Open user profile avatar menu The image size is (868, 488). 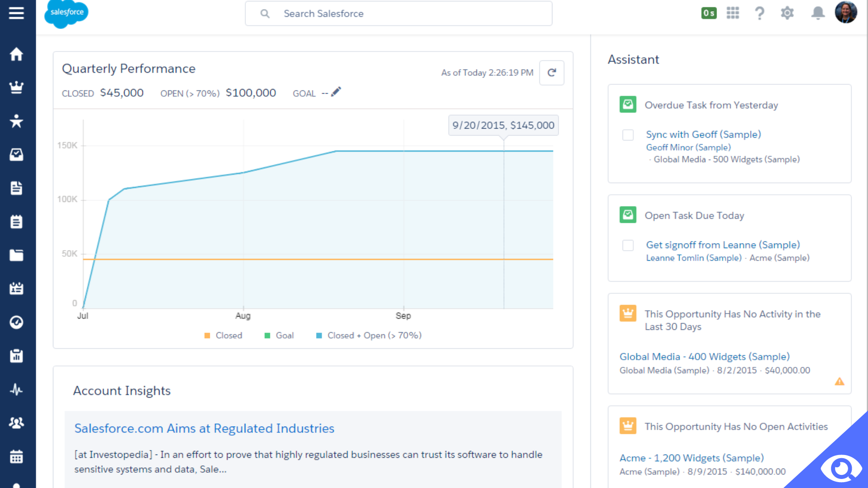846,12
